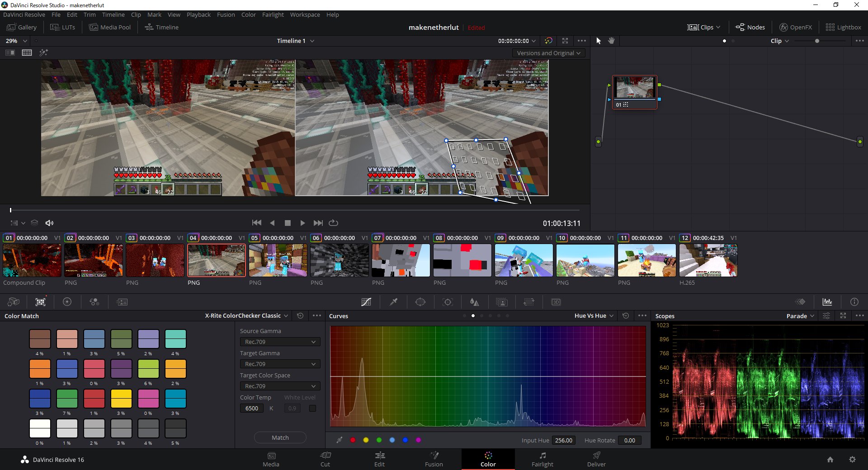Open the Power Windows palette
Screen dimensions: 868x470
pyautogui.click(x=420, y=302)
